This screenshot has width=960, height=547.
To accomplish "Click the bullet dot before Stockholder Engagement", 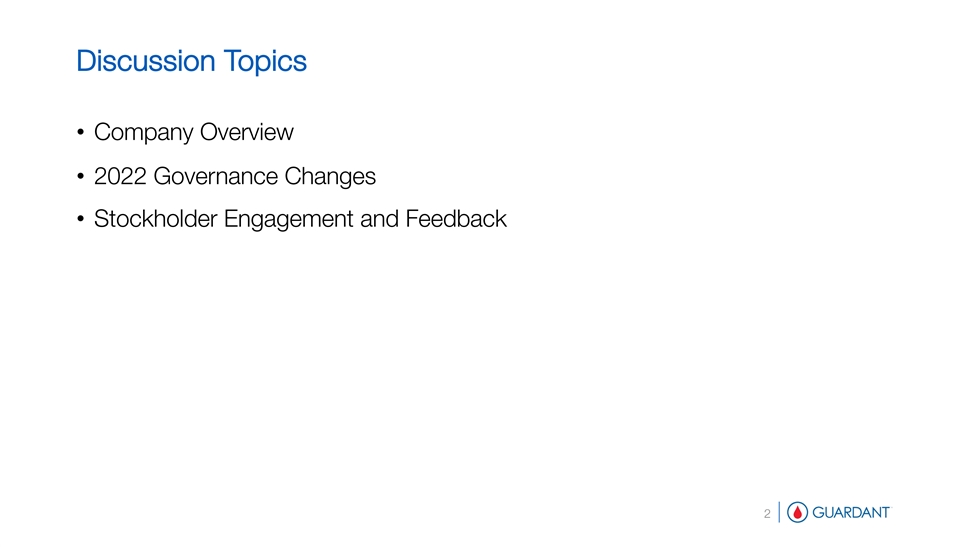I will pyautogui.click(x=80, y=220).
